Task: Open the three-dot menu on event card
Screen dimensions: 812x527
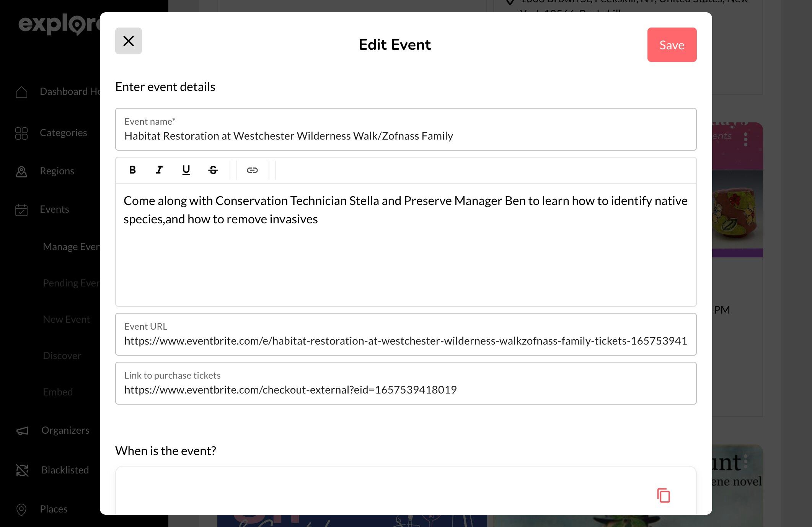Action: (x=745, y=139)
